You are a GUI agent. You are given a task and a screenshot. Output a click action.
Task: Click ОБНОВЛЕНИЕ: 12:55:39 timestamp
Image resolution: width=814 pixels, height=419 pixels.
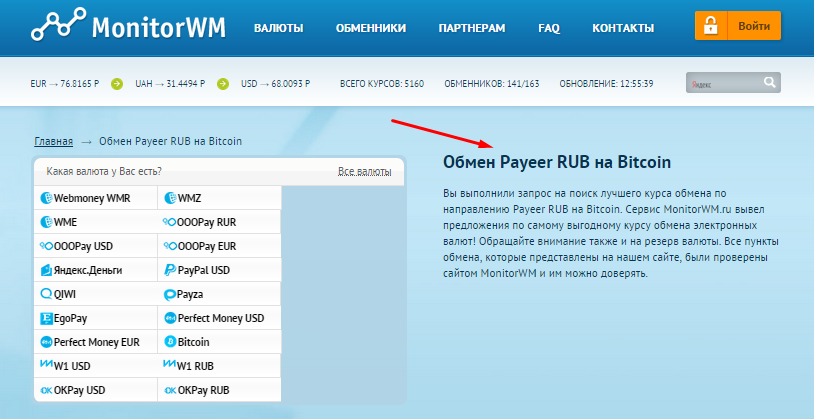606,84
